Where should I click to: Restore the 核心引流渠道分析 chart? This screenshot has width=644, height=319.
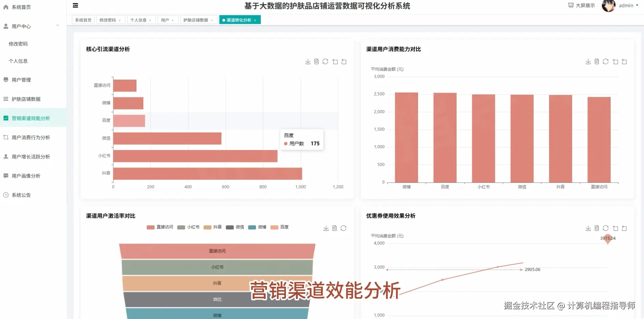(325, 61)
